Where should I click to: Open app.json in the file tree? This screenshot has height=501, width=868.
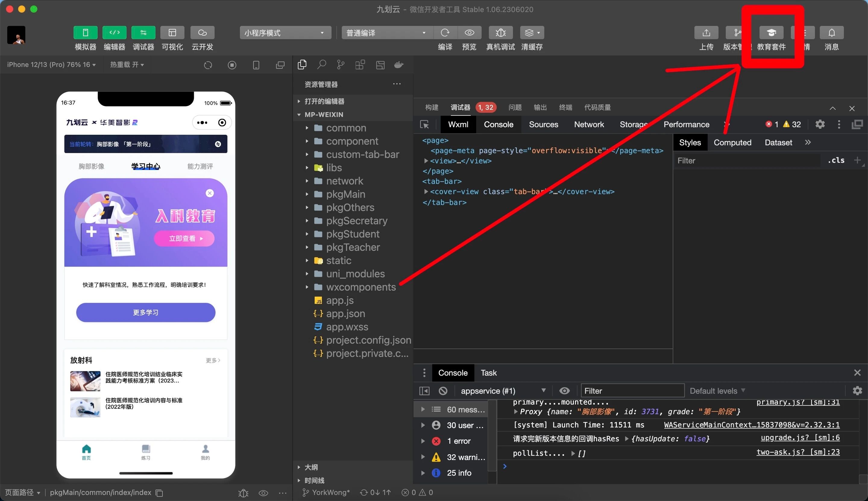click(345, 314)
